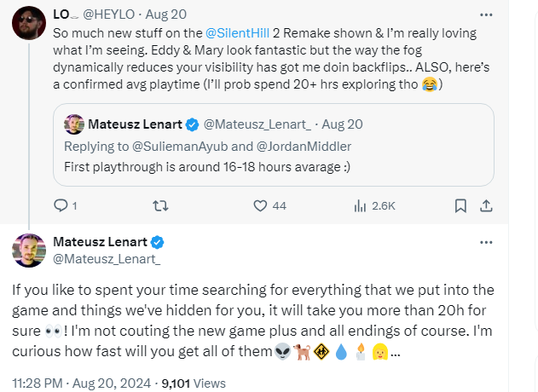Like LO's tweet with the heart icon
This screenshot has width=538, height=392.
tap(261, 205)
